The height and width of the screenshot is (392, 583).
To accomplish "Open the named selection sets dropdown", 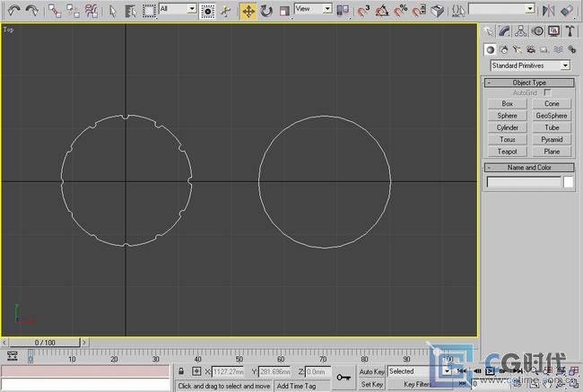I will pos(501,9).
